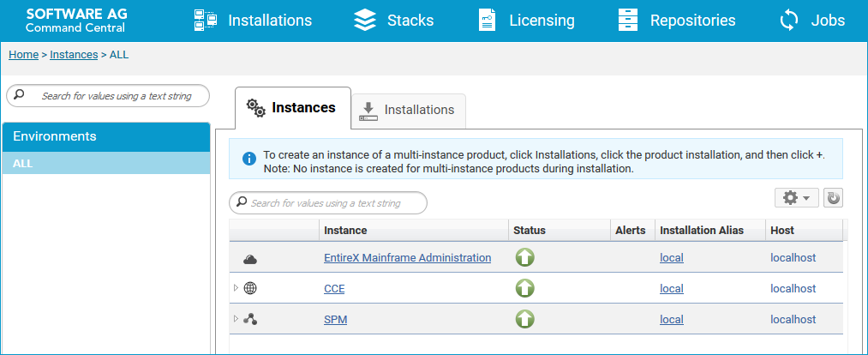The height and width of the screenshot is (355, 868).
Task: Click the Home breadcrumb link
Action: [x=23, y=55]
